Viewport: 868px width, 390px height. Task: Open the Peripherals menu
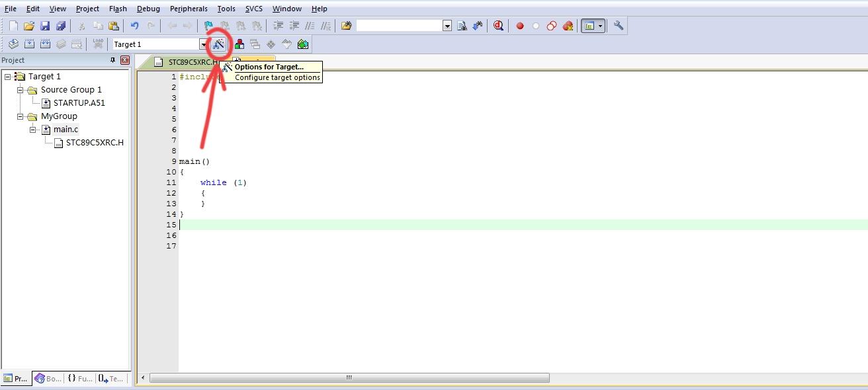coord(189,9)
